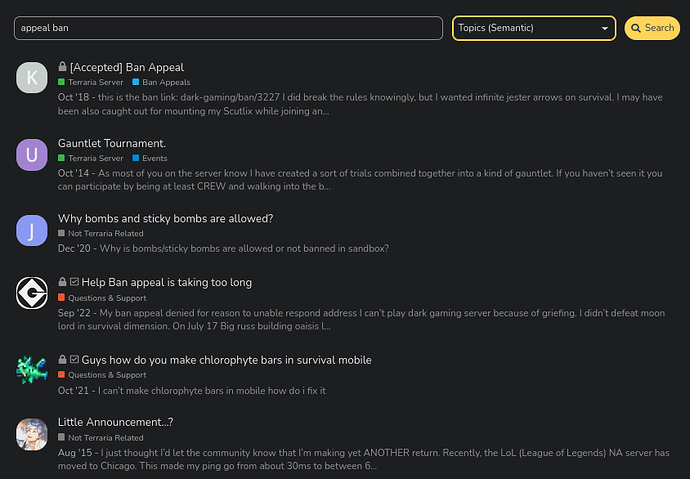Click the green pixel creature avatar
This screenshot has height=479, width=690.
click(32, 370)
